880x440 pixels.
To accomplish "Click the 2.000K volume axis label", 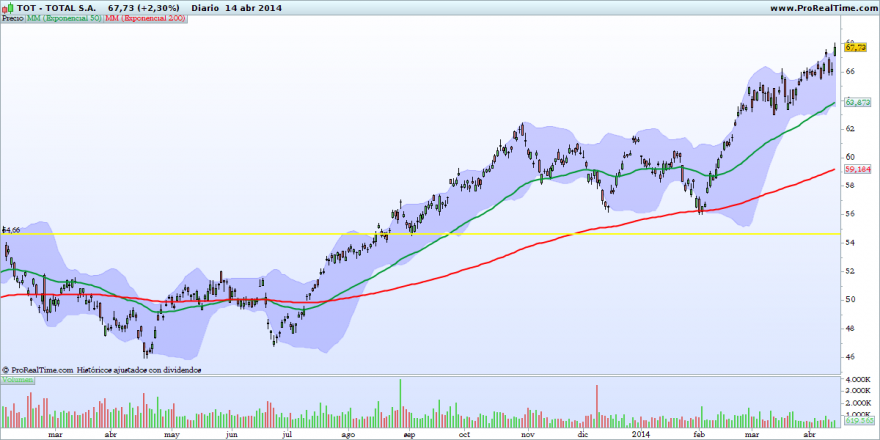I will (858, 403).
